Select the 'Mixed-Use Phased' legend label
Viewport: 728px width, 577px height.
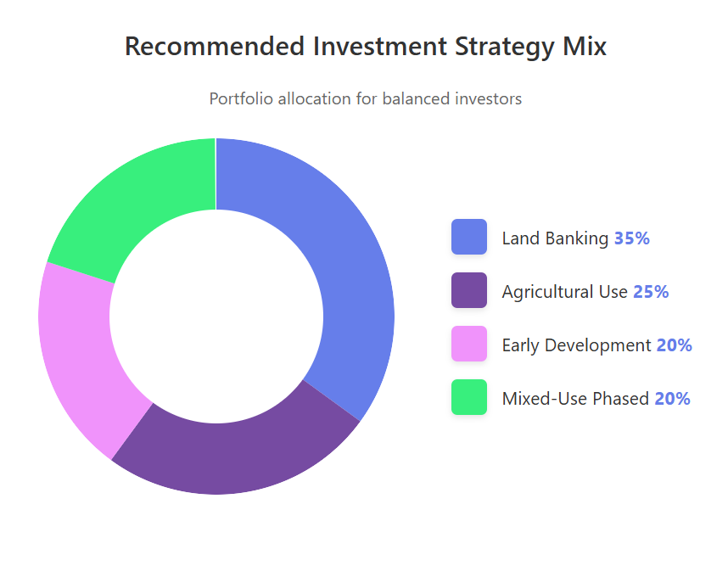pos(575,399)
